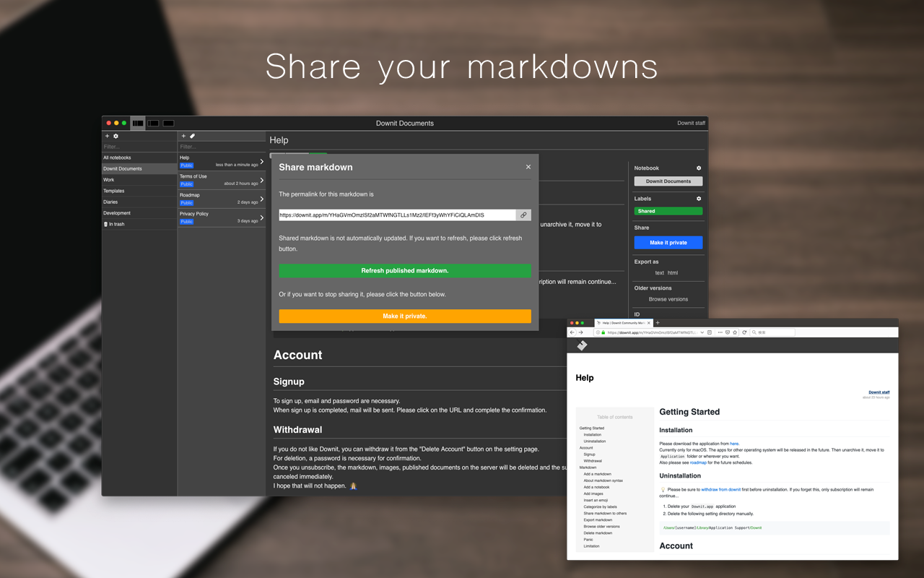Jump to Browse older versions in contents
This screenshot has height=578, width=924.
(602, 527)
